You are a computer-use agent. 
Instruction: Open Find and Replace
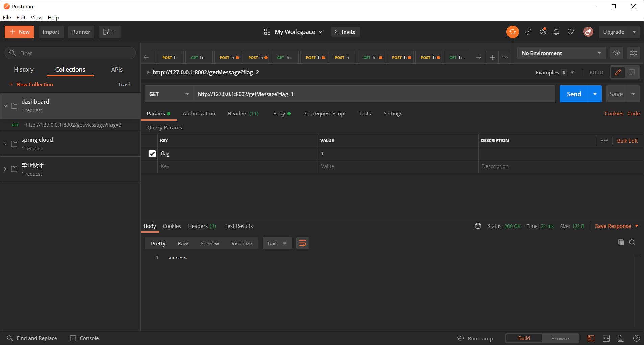click(x=32, y=338)
